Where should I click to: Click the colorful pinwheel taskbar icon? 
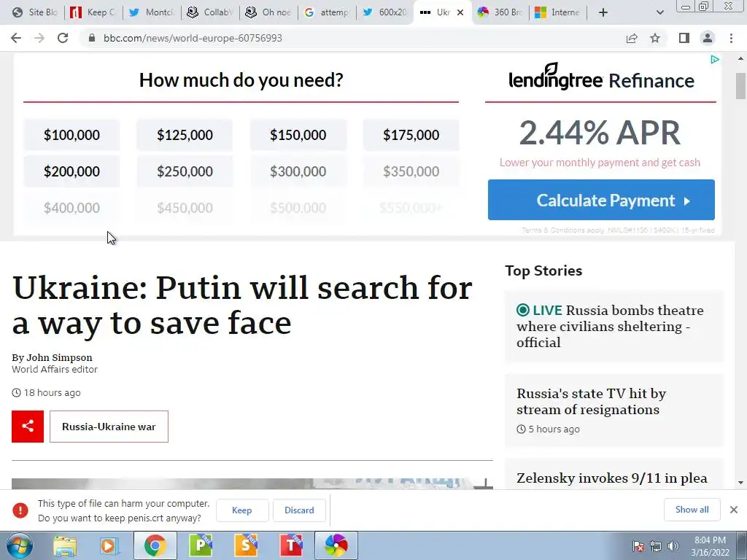click(336, 545)
